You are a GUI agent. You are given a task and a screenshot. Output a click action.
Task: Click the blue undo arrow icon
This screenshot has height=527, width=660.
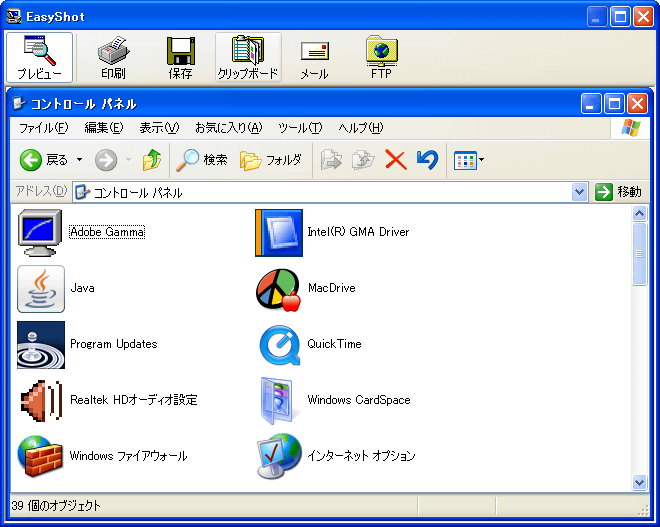pyautogui.click(x=427, y=160)
